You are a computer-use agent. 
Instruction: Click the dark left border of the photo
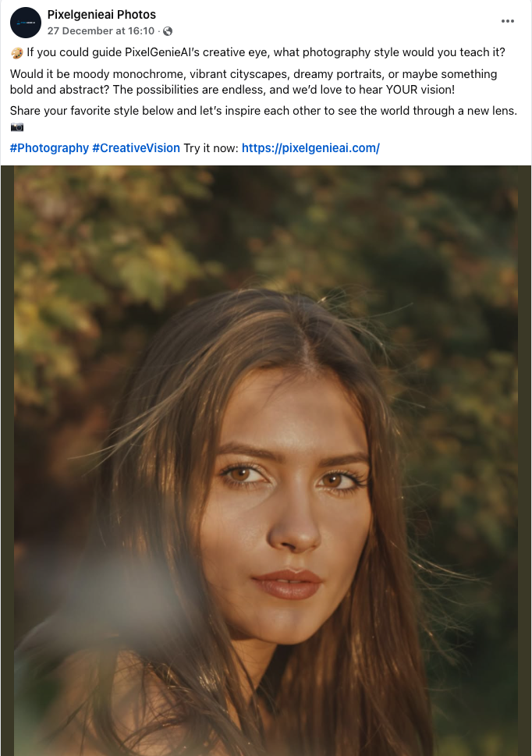tap(6, 460)
